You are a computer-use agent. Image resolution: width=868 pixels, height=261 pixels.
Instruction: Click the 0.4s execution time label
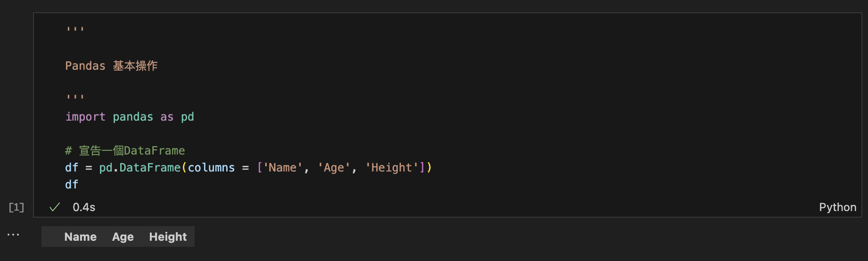point(84,207)
